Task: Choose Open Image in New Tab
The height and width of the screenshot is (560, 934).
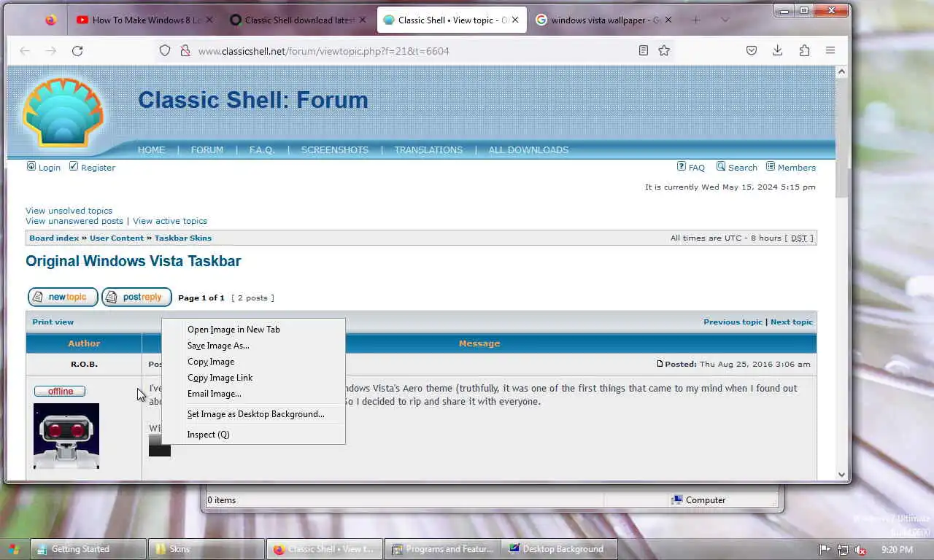Action: (x=253, y=330)
